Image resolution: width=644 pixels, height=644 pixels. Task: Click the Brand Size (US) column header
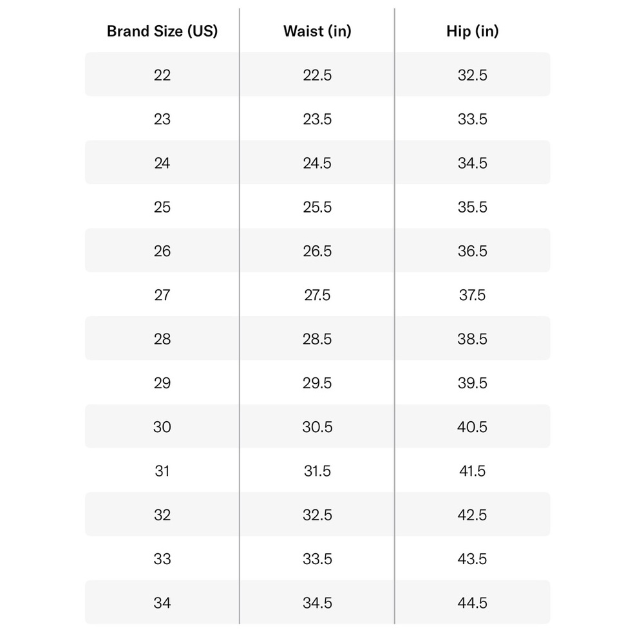coord(162,31)
